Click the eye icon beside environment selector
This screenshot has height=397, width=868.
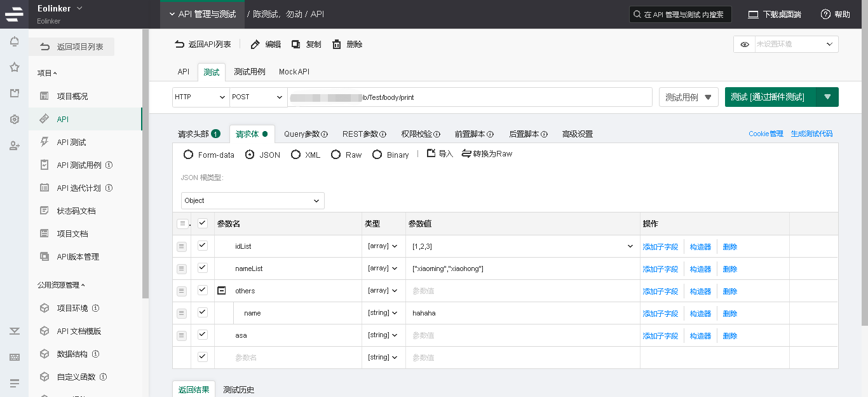pyautogui.click(x=744, y=45)
